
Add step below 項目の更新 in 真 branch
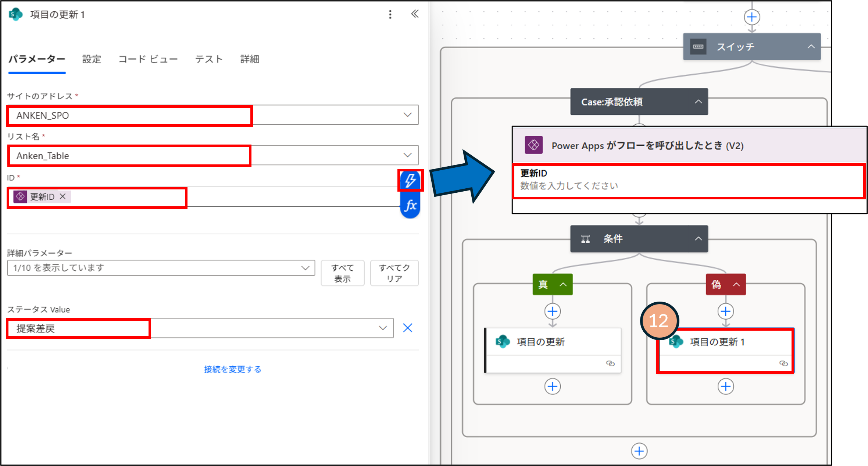(x=552, y=387)
